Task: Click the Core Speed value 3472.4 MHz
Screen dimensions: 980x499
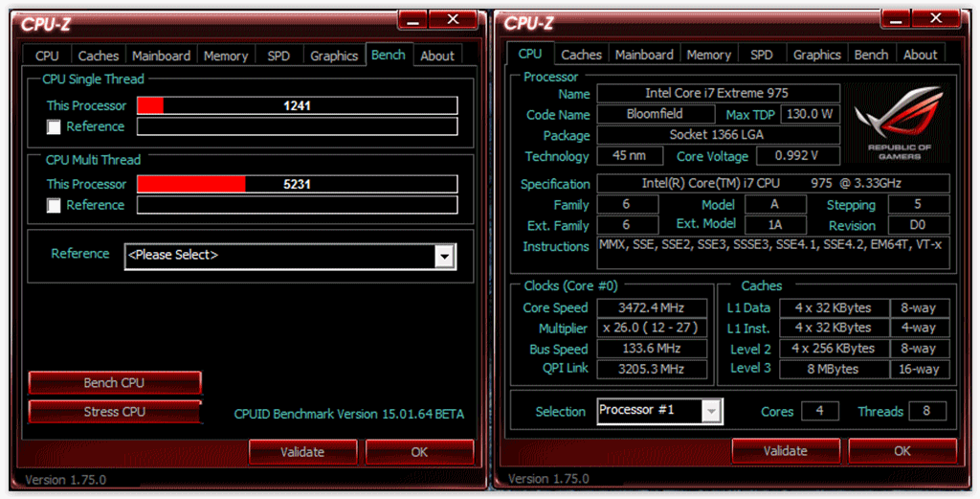Action: (x=652, y=307)
